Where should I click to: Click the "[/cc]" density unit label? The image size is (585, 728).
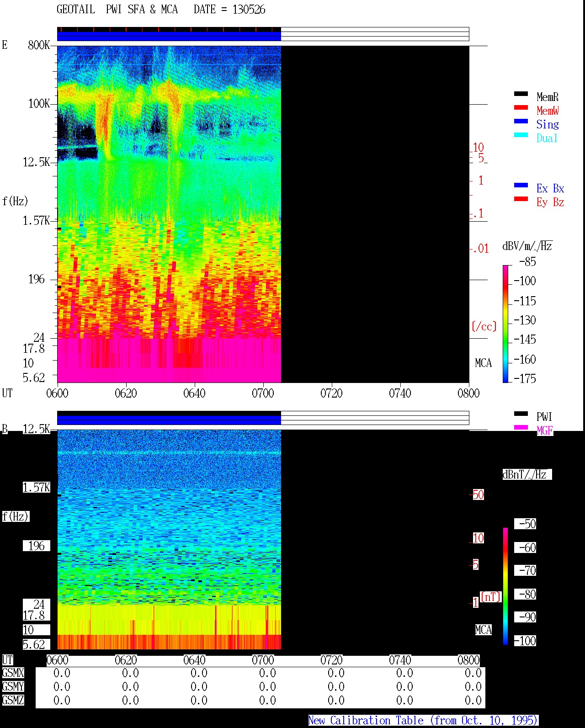coord(484,326)
